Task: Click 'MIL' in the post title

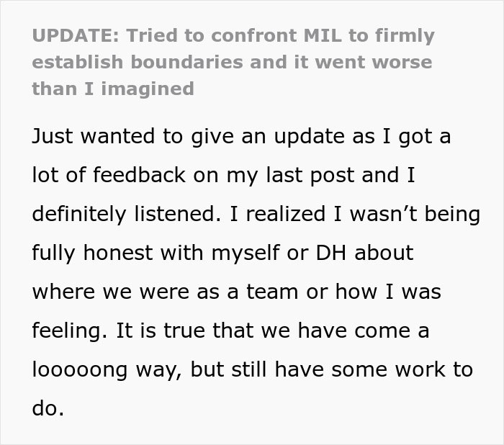Action: (323, 35)
